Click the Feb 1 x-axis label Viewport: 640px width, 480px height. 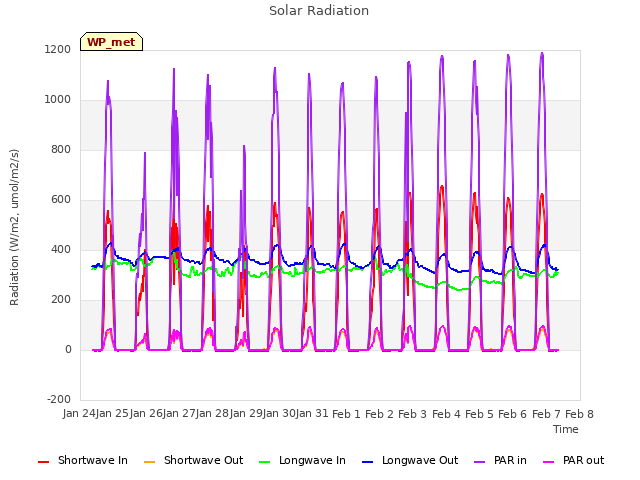click(346, 414)
